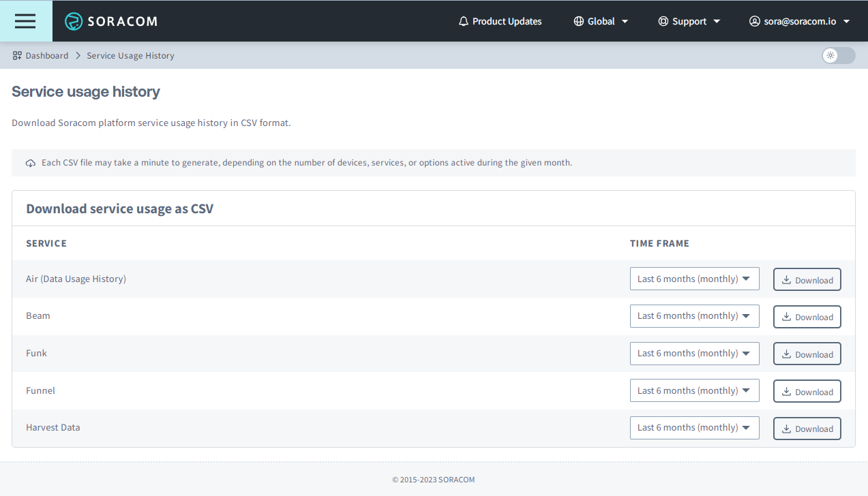Click the globe icon next to Global
868x496 pixels.
pos(578,20)
